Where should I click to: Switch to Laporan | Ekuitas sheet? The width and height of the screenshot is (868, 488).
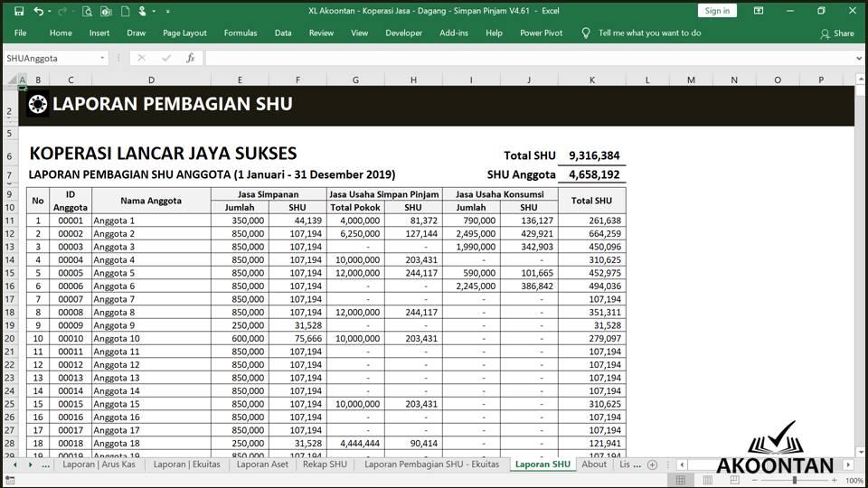tap(186, 465)
